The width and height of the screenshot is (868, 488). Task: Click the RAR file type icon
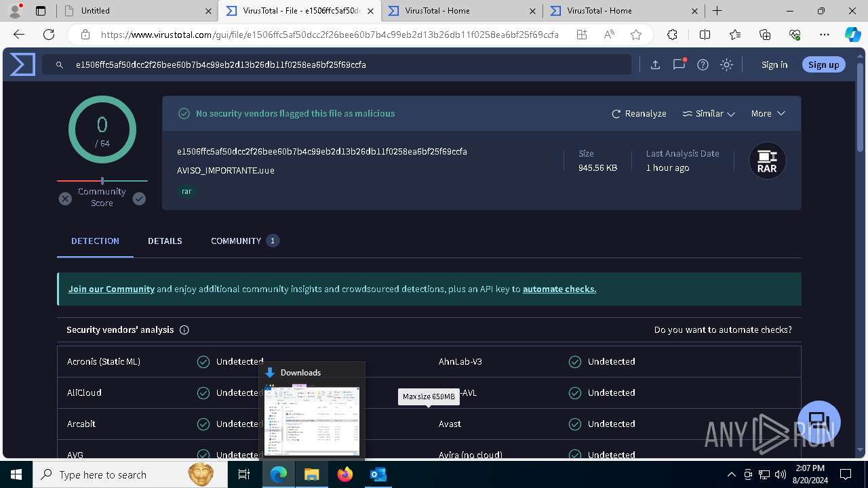[x=767, y=161]
